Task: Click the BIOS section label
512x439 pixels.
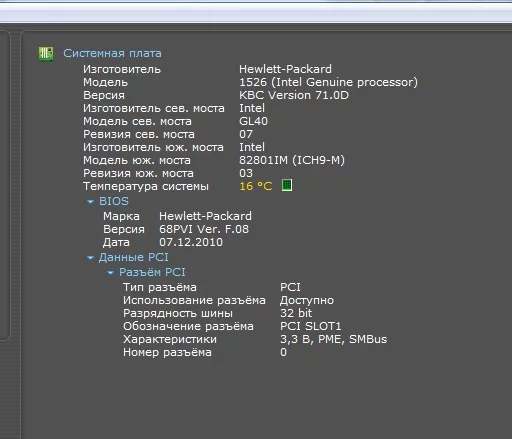Action: (114, 201)
